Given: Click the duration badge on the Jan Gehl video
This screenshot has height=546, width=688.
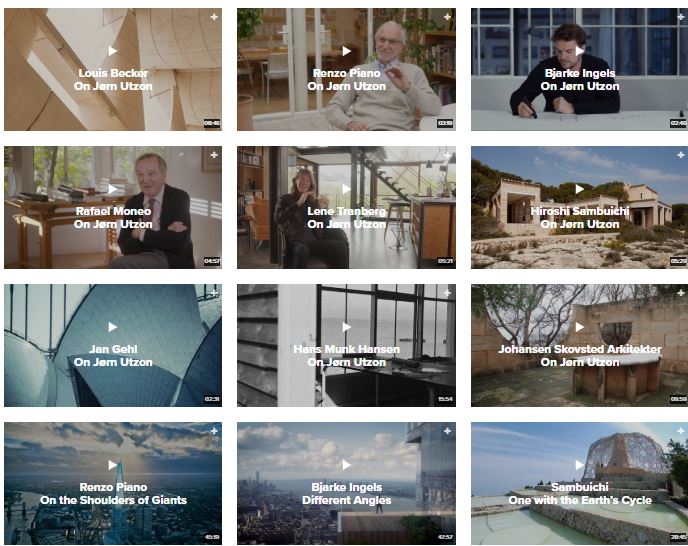Looking at the screenshot, I should pos(212,399).
